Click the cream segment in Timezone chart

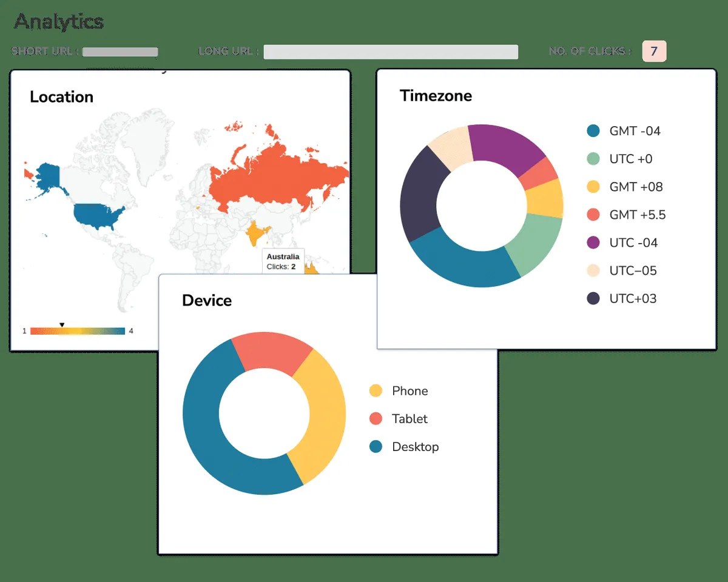(452, 145)
